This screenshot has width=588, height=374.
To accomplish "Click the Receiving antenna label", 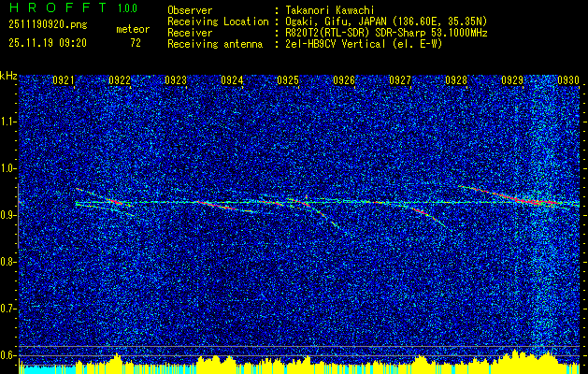I will [215, 44].
